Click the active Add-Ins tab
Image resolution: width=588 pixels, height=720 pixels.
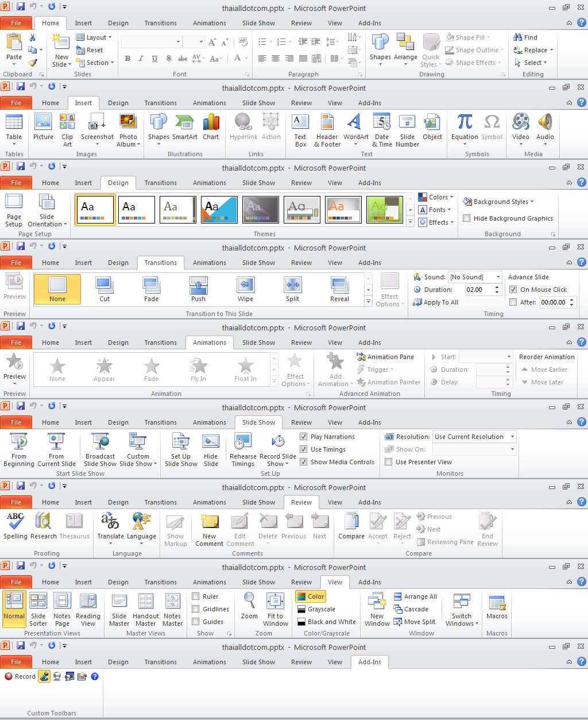click(x=369, y=662)
